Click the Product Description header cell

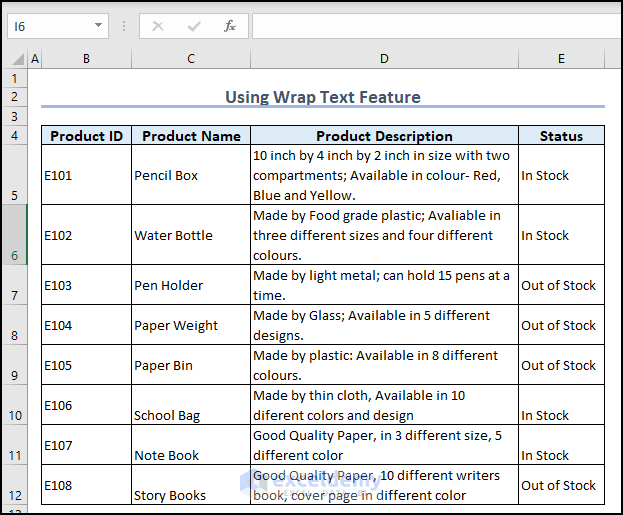[384, 136]
